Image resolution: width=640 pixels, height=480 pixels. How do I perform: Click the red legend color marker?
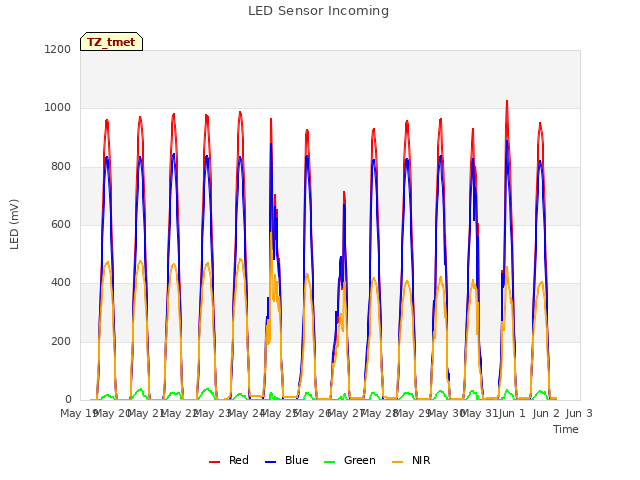click(x=214, y=462)
